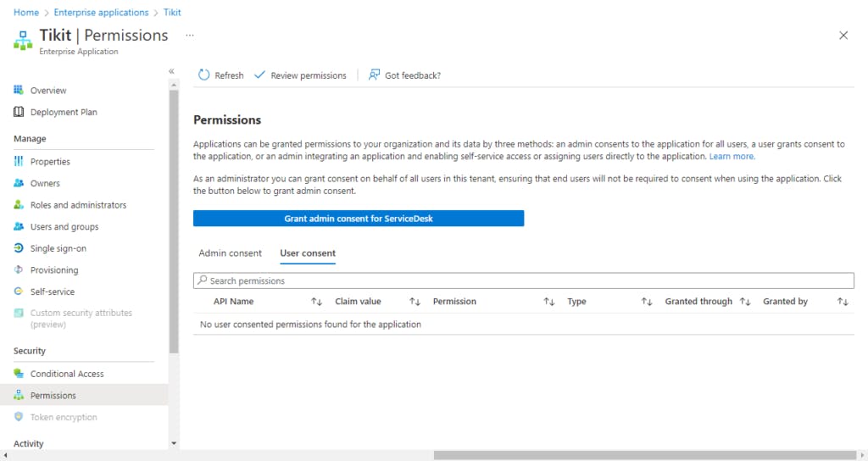Sort by Claim value column arrows
The width and height of the screenshot is (868, 461).
pos(415,302)
